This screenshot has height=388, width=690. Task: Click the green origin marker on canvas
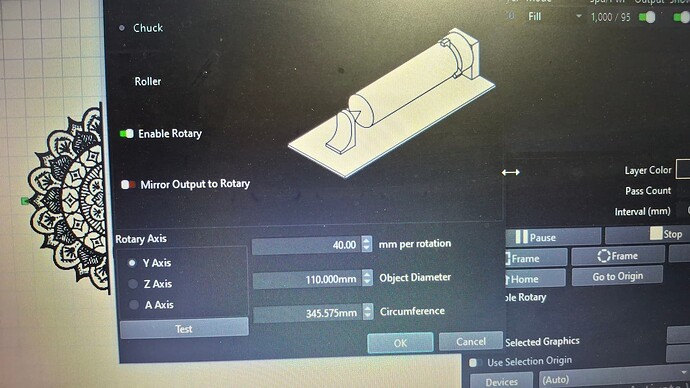pyautogui.click(x=25, y=201)
